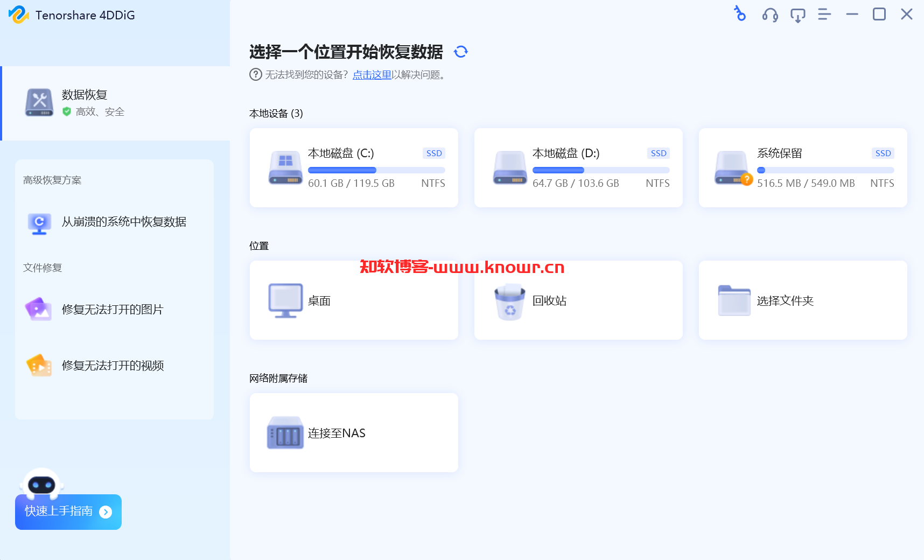
Task: Click the usage bar of 系统保留
Action: click(825, 170)
